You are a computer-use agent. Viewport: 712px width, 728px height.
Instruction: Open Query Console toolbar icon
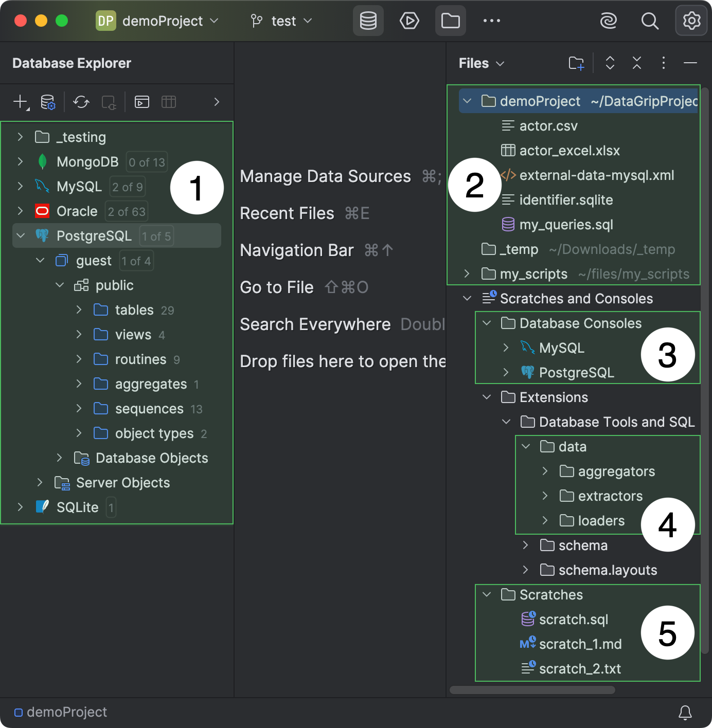[x=141, y=102]
